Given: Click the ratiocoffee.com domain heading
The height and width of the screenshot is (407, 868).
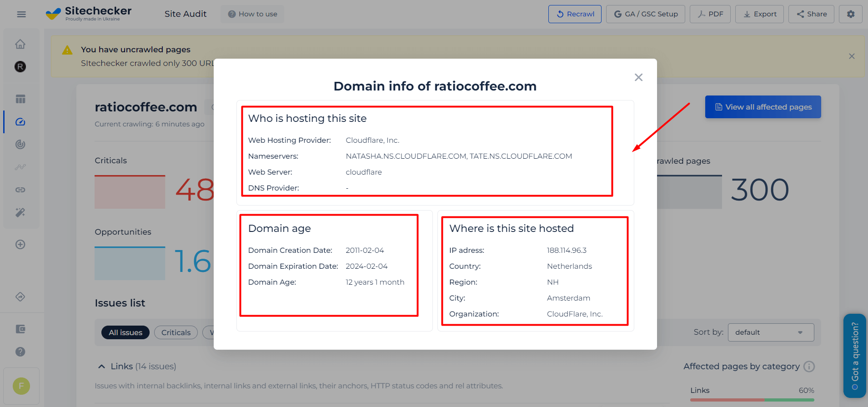Looking at the screenshot, I should (146, 107).
